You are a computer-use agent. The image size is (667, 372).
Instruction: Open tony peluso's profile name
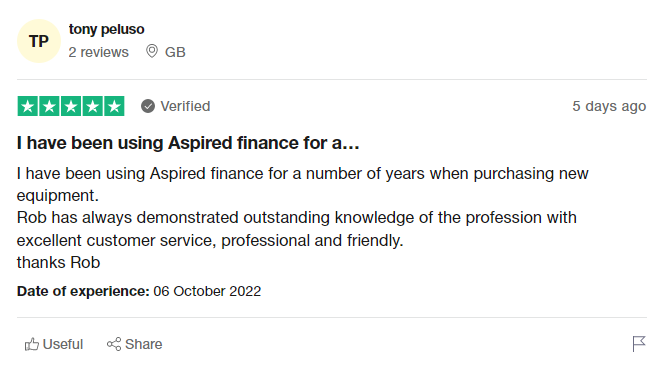(106, 29)
